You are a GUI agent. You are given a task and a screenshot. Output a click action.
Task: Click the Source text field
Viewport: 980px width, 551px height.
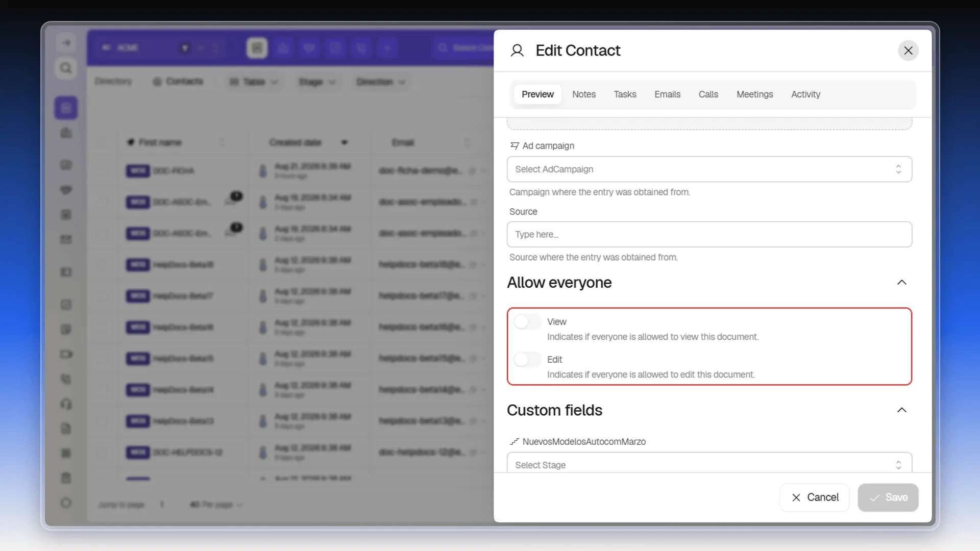coord(709,235)
